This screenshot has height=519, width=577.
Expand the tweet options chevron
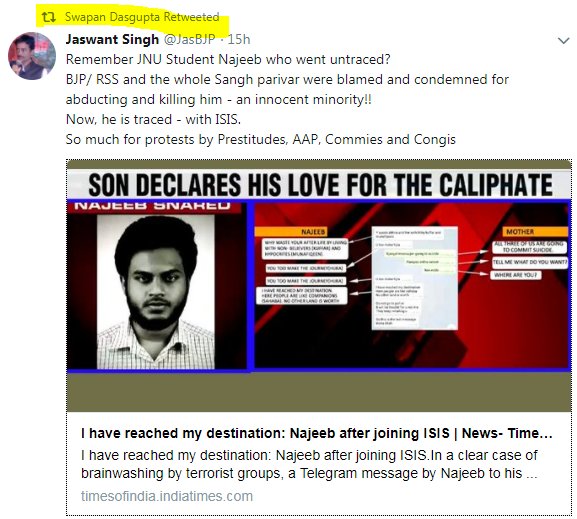(563, 40)
